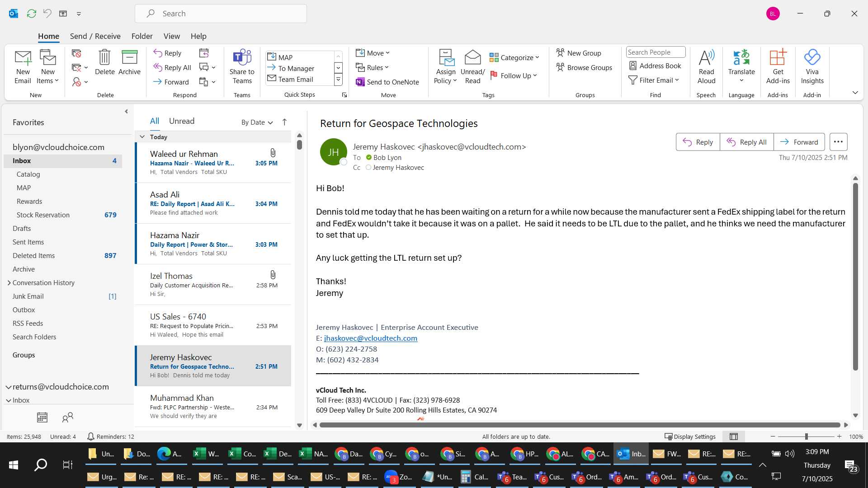Viewport: 868px width, 488px height.
Task: Open the Follow Up dropdown
Action: [x=513, y=75]
